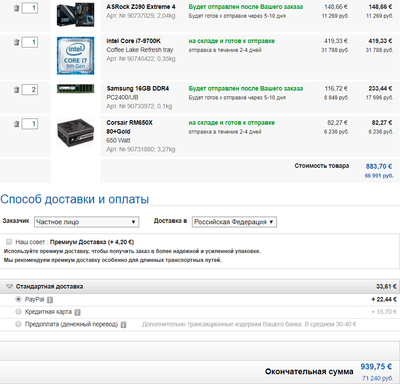Open Intel Core i7-9700K product link
Viewport: 400px width, 384px height.
coord(133,41)
